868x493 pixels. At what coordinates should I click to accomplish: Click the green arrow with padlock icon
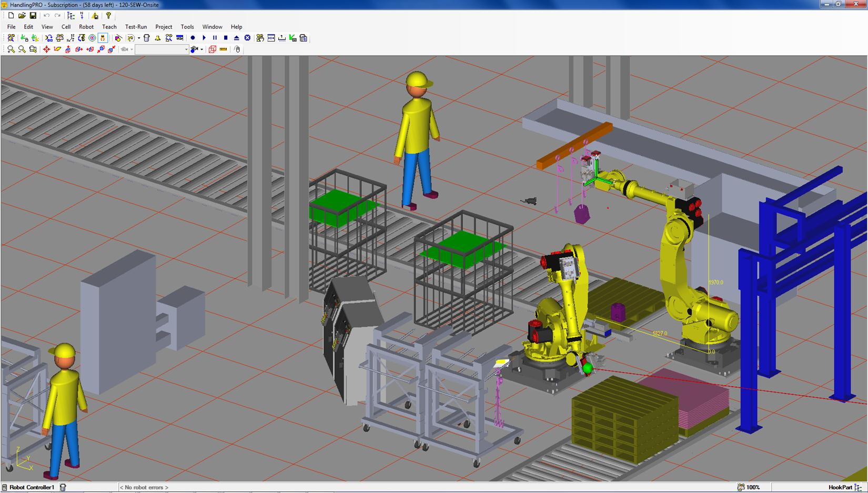(24, 38)
